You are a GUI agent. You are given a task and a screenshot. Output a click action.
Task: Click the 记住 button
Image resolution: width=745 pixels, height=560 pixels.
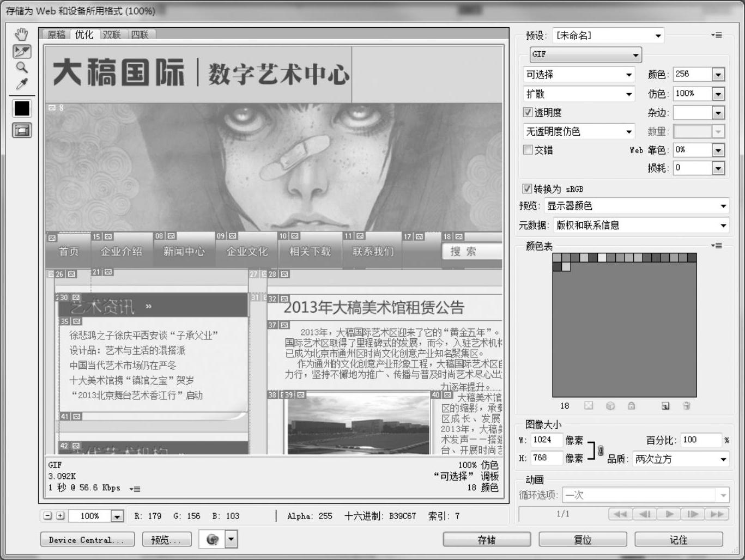679,539
